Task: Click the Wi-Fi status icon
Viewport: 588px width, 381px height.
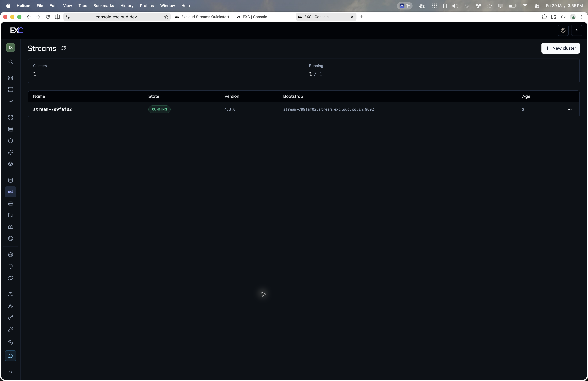Action: coord(525,6)
